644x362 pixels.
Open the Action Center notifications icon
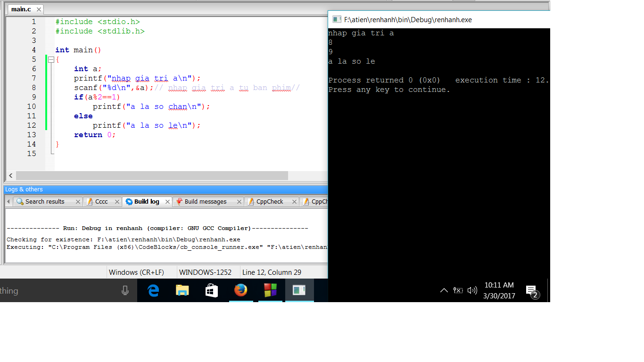click(x=531, y=290)
